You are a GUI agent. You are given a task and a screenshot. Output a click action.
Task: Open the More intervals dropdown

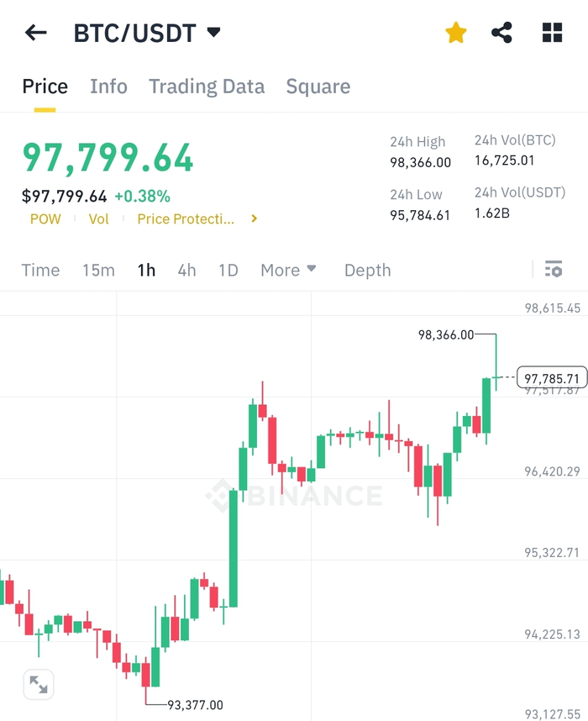point(288,270)
